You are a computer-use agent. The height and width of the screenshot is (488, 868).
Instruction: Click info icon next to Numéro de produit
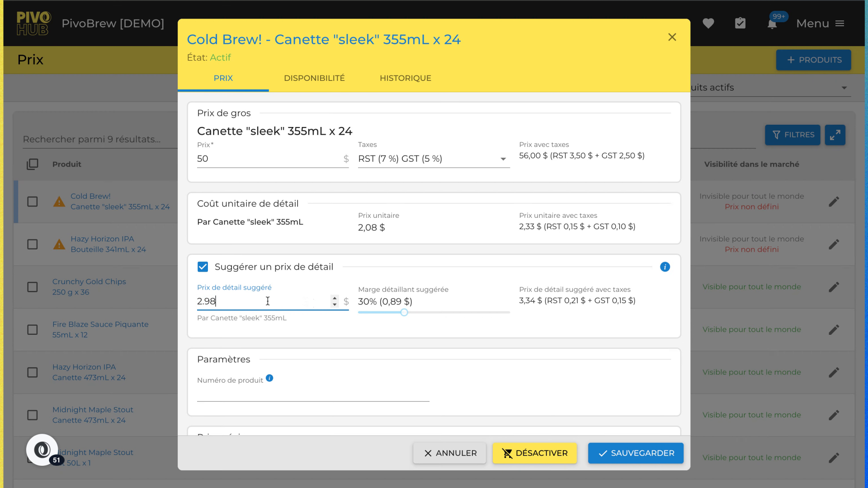pos(269,378)
